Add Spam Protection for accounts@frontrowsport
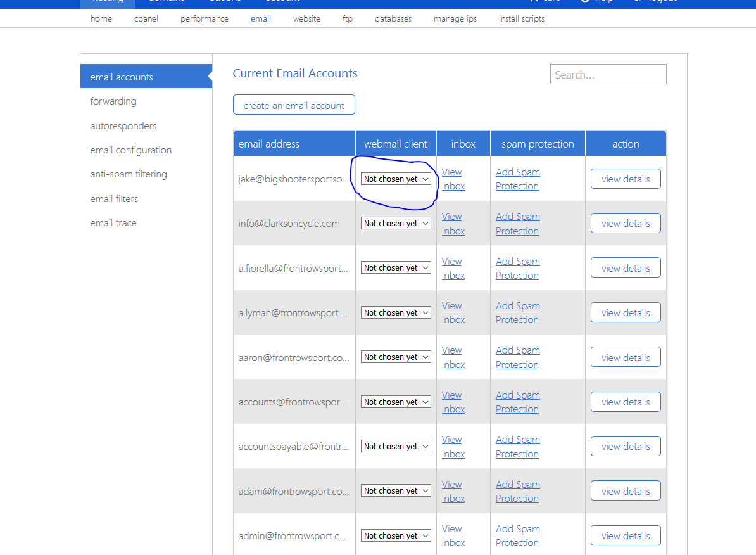756x555 pixels. [517, 402]
